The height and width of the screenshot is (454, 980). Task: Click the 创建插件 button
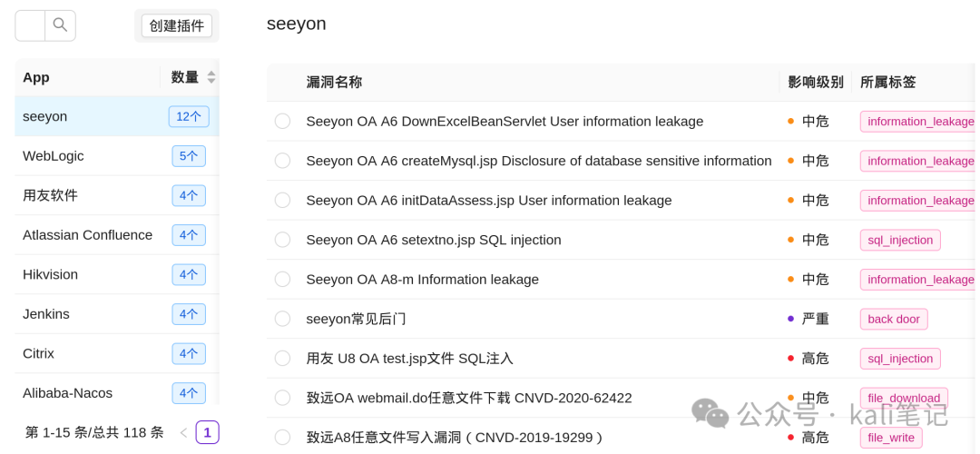(177, 25)
